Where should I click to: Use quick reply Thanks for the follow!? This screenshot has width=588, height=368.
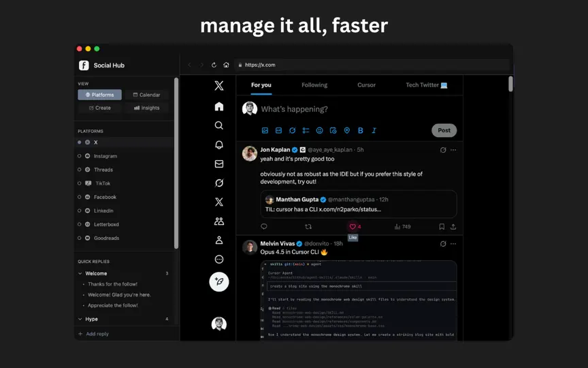coord(112,284)
